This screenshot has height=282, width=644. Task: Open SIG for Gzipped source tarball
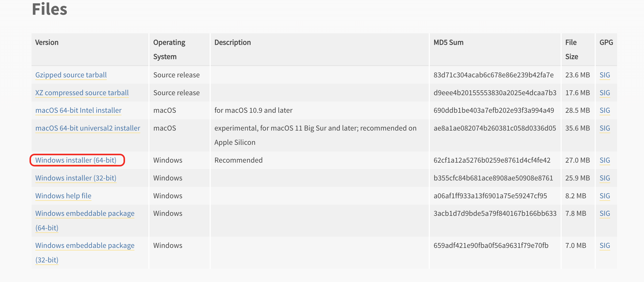pos(605,75)
